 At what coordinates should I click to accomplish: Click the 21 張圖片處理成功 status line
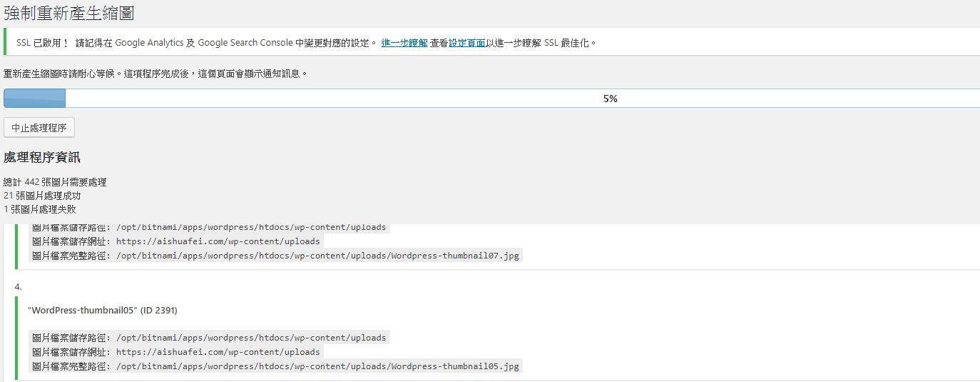42,196
